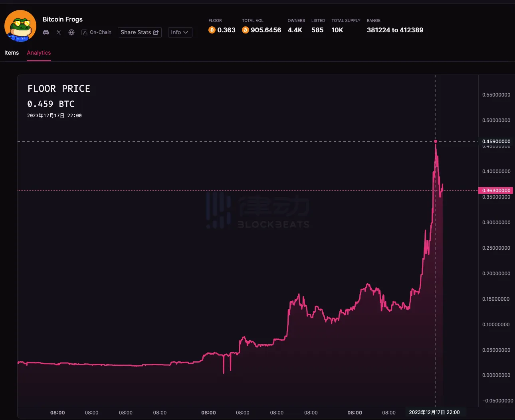Click the Bitcoin Frogs collection title
The height and width of the screenshot is (420, 515).
[63, 19]
